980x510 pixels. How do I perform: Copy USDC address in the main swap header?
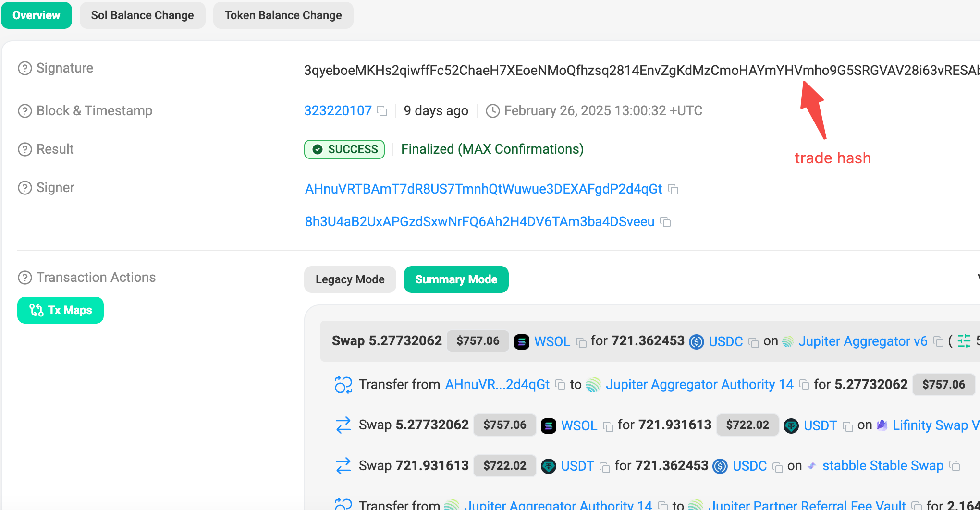point(754,342)
